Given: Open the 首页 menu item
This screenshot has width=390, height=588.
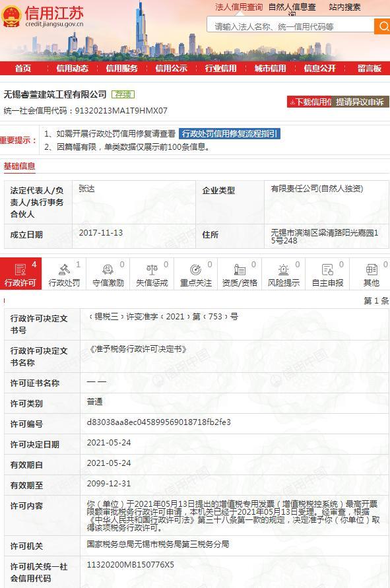Looking at the screenshot, I should click(x=23, y=68).
